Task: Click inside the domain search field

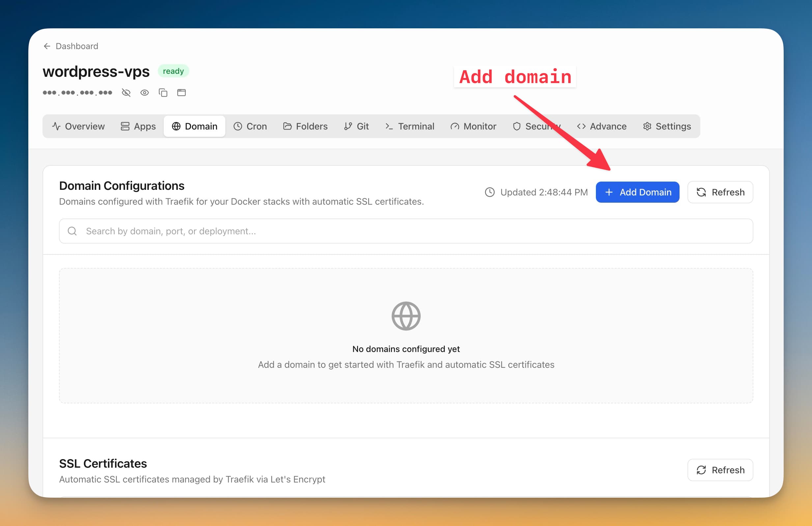Action: 406,231
